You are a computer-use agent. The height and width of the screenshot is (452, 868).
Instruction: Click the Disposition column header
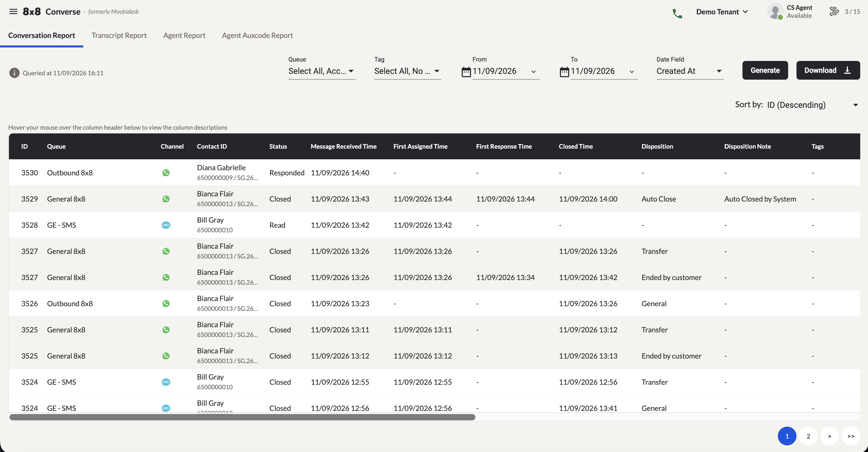pos(657,146)
